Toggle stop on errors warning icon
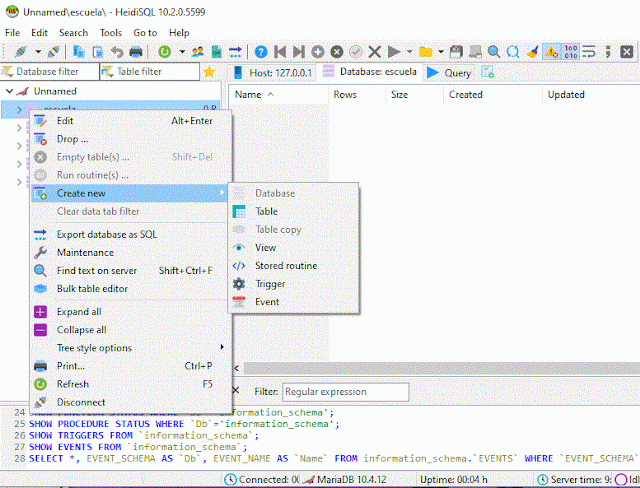 [x=551, y=52]
